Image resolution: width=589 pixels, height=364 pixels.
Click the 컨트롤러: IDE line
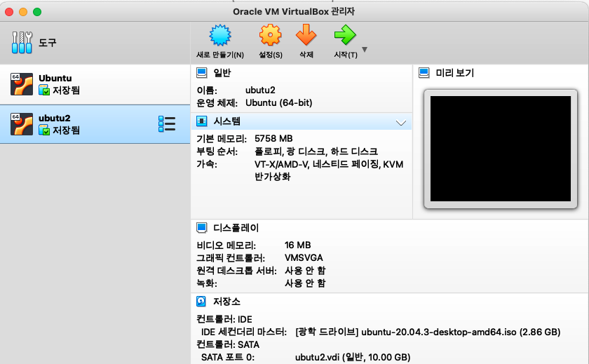tap(224, 319)
